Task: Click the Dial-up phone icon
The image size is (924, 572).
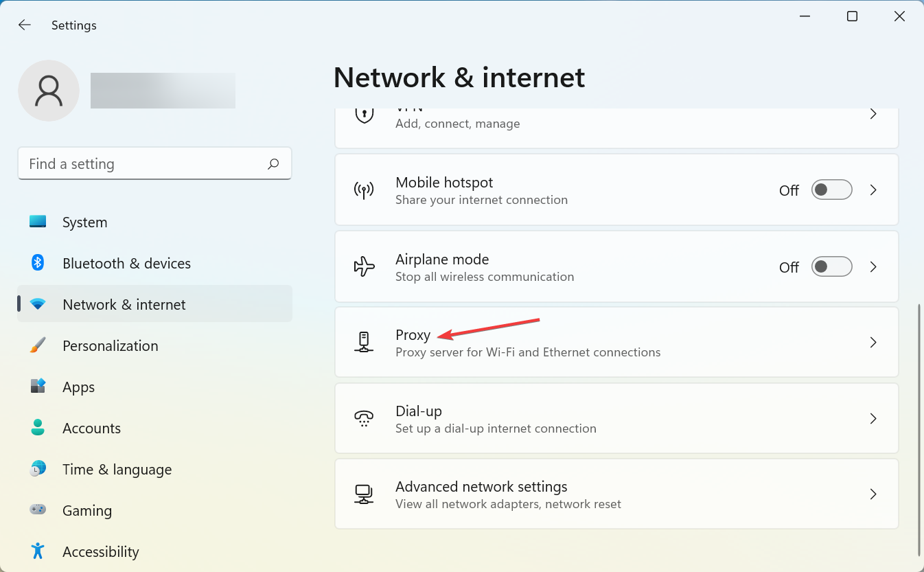Action: pyautogui.click(x=364, y=419)
